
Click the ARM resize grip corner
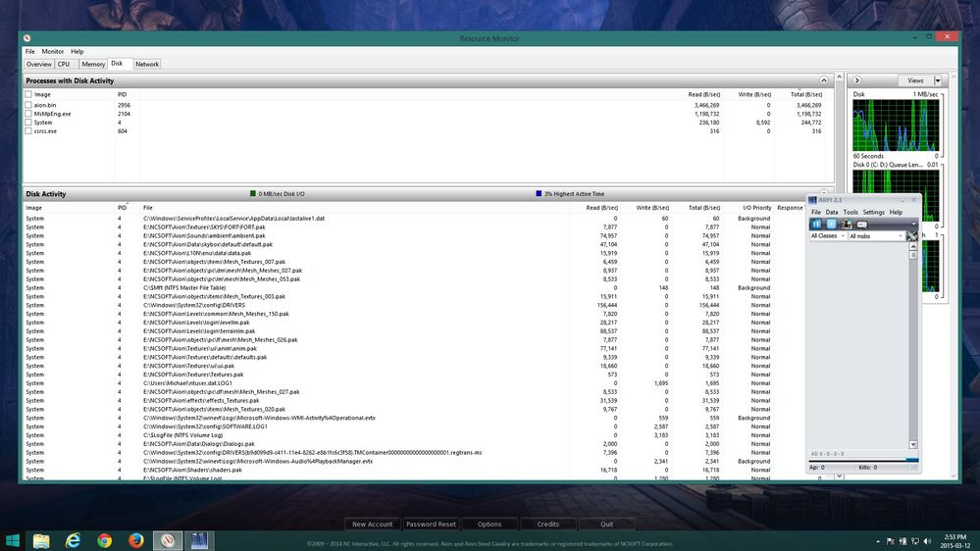pyautogui.click(x=914, y=468)
